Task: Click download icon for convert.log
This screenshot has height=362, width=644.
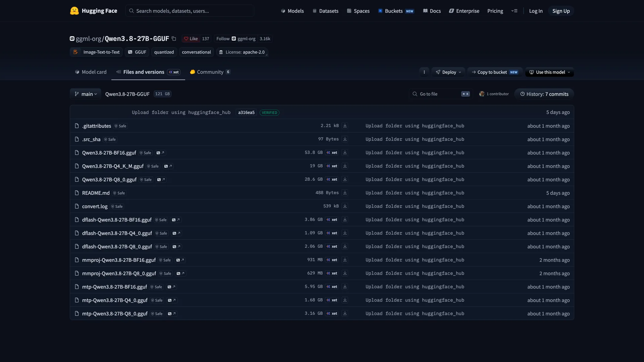Action: tap(345, 206)
